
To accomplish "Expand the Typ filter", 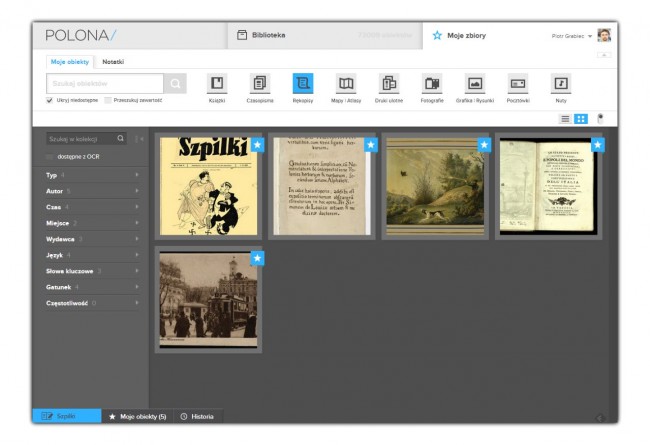I will pyautogui.click(x=92, y=175).
